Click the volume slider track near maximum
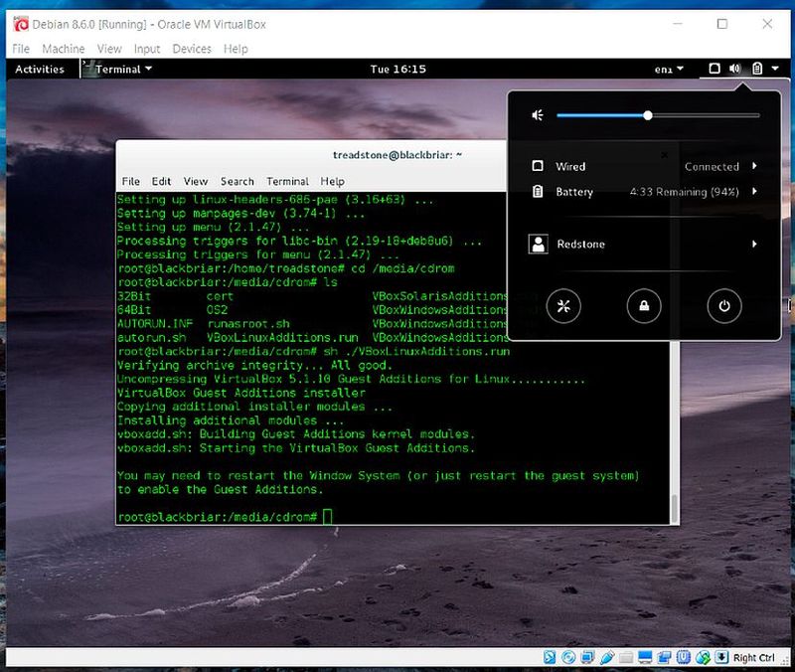The width and height of the screenshot is (795, 672). click(x=753, y=115)
